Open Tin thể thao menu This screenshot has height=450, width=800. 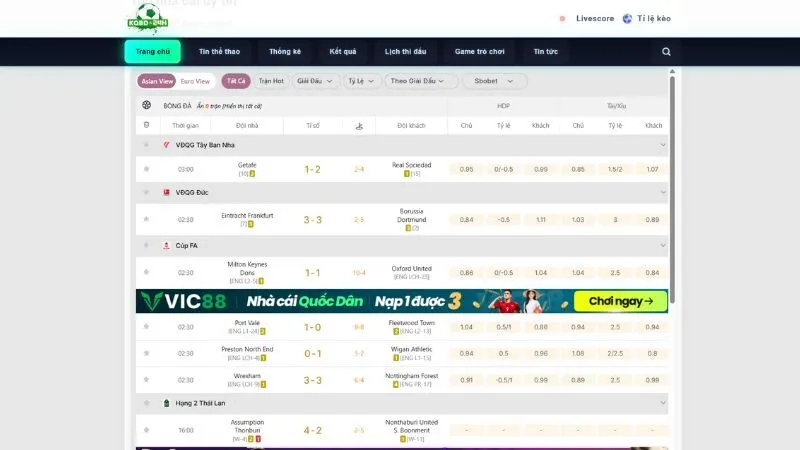coord(219,52)
